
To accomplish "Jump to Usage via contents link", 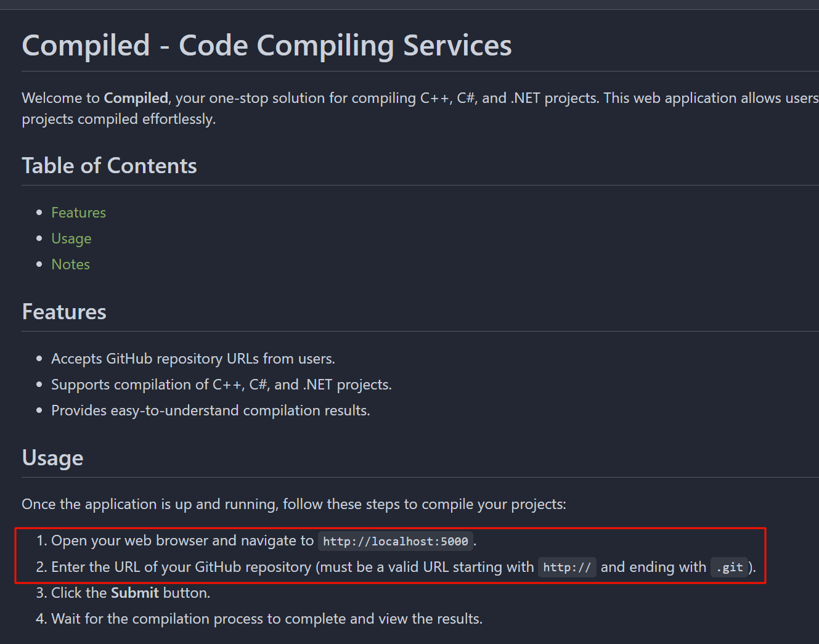I will coord(71,238).
